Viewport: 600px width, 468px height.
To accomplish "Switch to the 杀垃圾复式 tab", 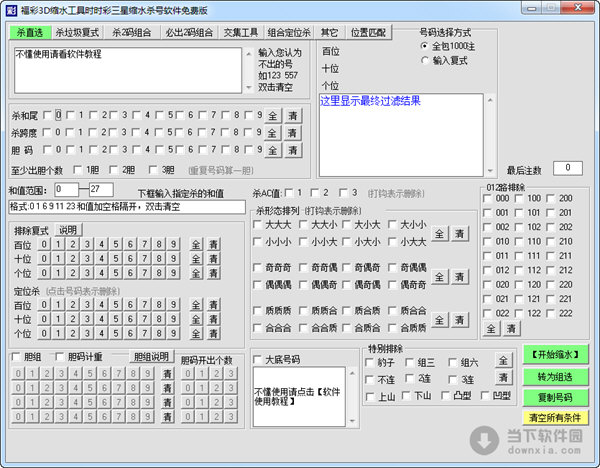I will [x=77, y=33].
